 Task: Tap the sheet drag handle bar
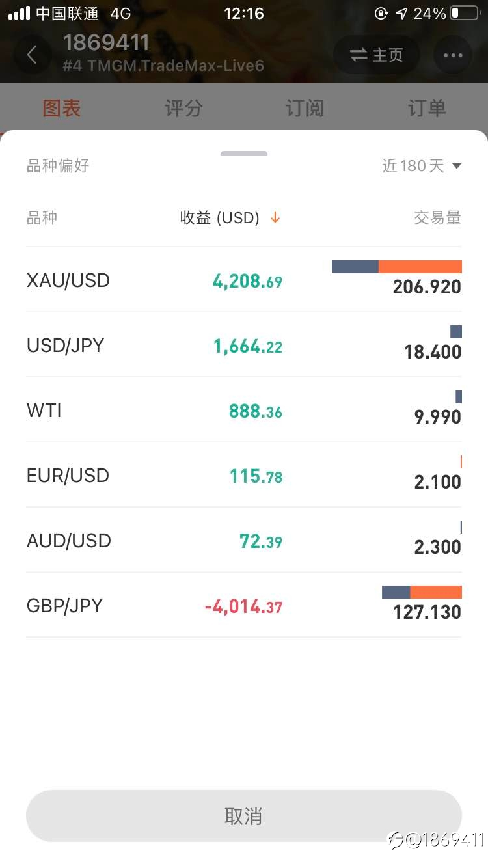[x=244, y=154]
